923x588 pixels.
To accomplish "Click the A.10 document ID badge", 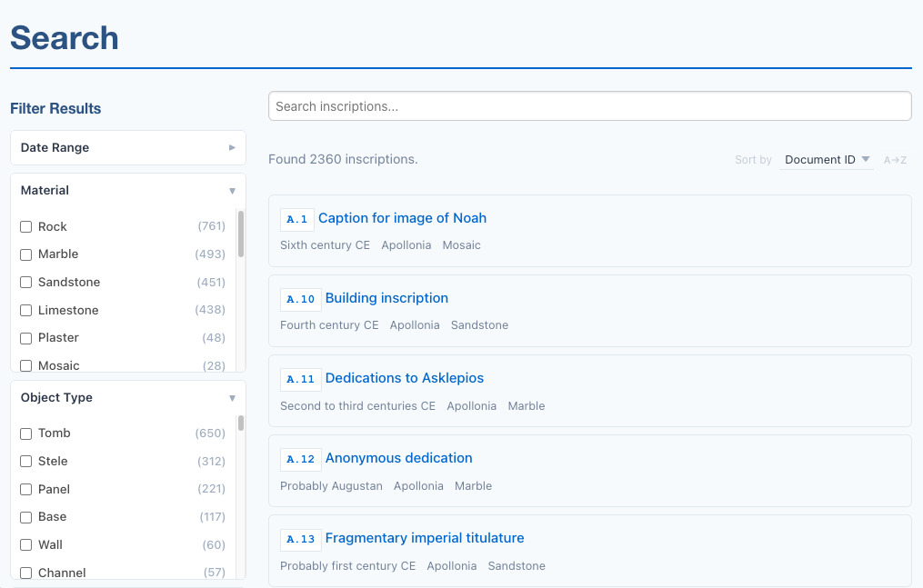I will 300,299.
